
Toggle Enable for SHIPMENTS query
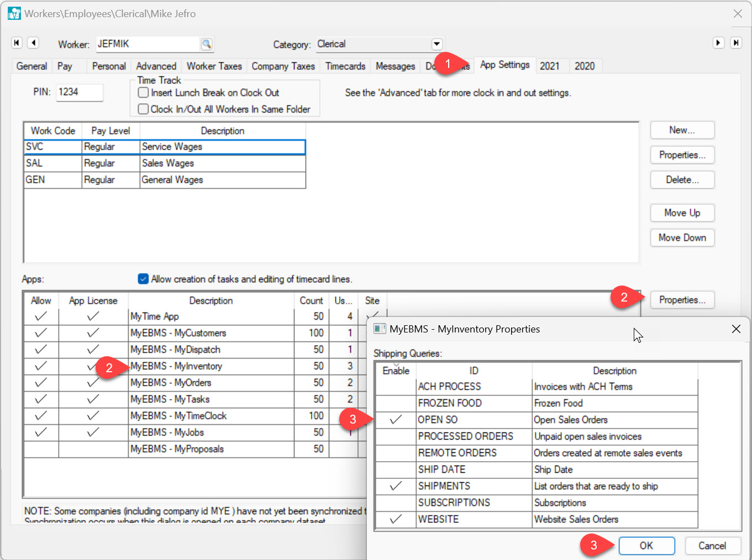click(396, 486)
